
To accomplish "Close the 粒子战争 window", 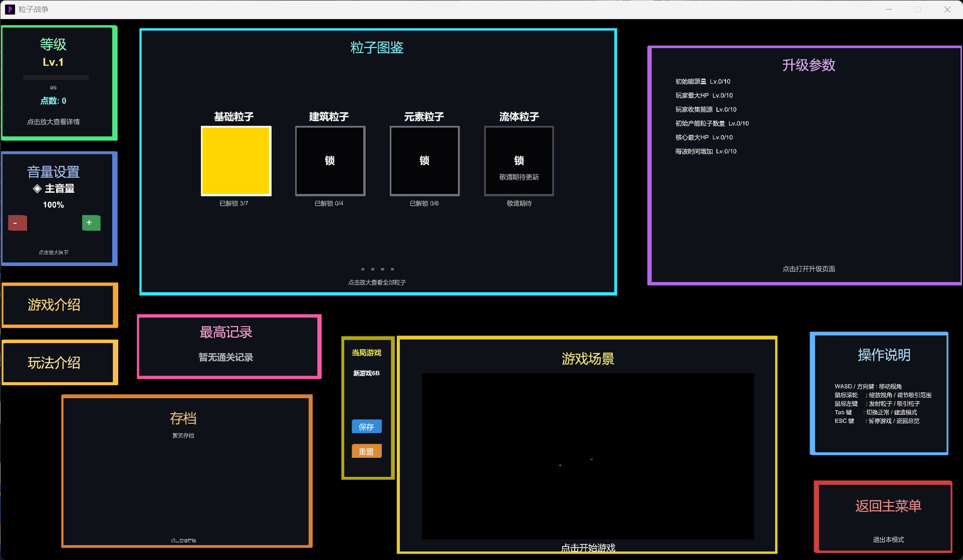I will (x=947, y=9).
